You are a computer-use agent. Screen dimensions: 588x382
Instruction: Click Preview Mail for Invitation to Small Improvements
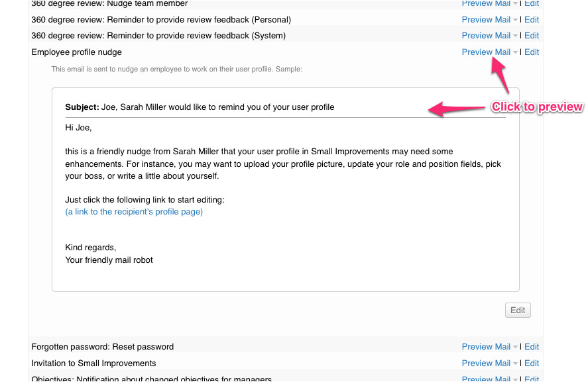[x=486, y=363]
